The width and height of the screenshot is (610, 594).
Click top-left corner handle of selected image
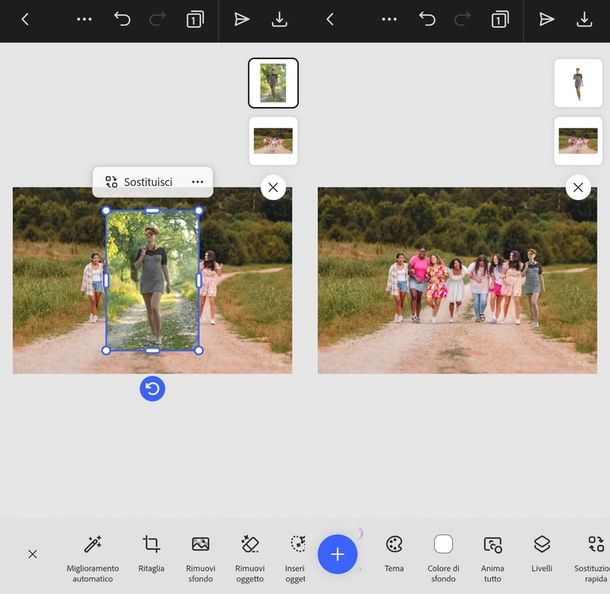106,211
